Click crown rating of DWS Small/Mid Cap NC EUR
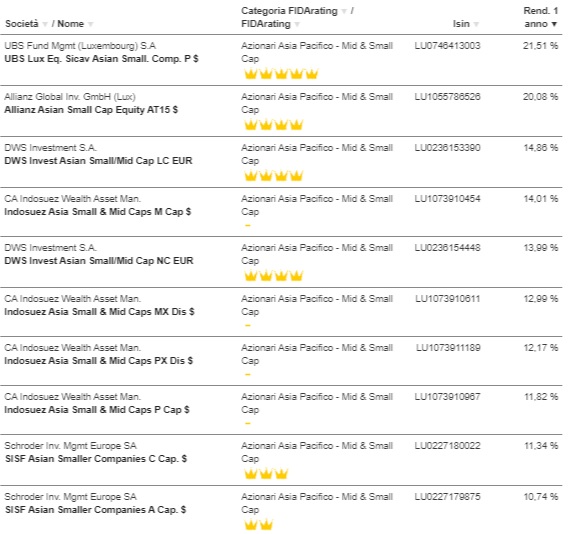 [273, 276]
